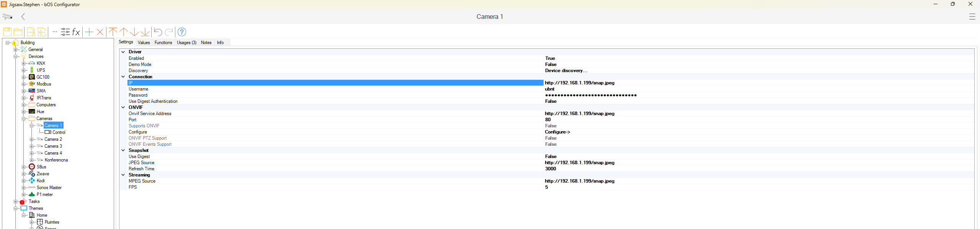The image size is (980, 229).
Task: Toggle Use Digest Authentication value
Action: (x=551, y=101)
